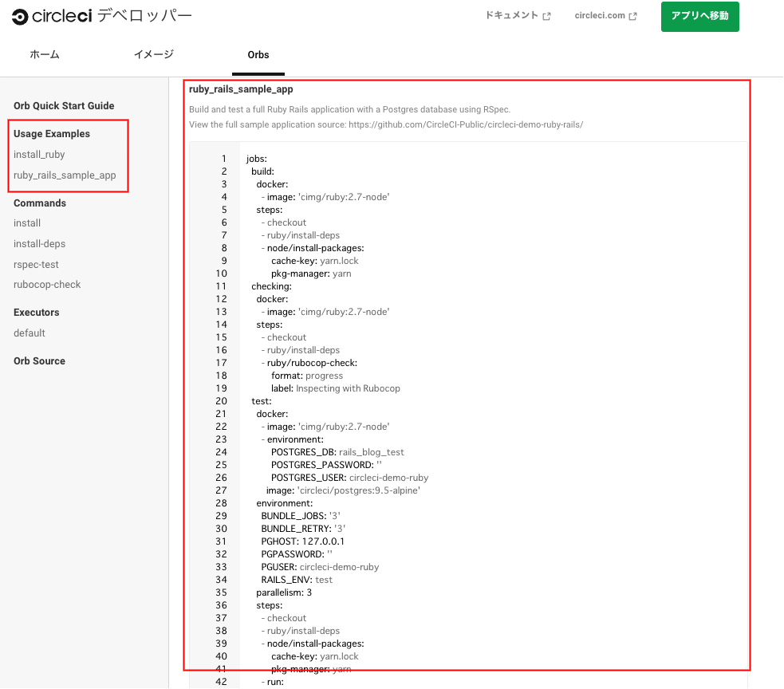Click 'format: progress' code line

tap(307, 376)
